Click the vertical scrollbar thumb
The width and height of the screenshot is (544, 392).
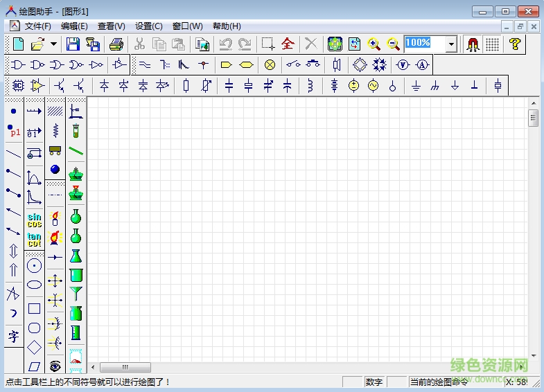[533, 118]
